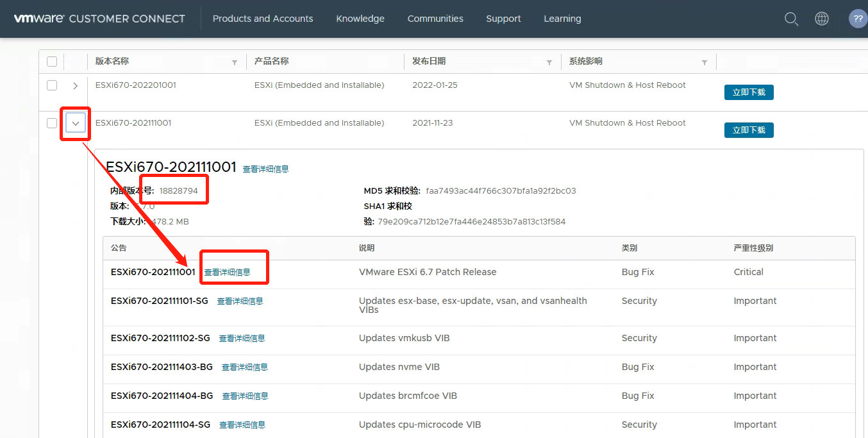Click 立即下载 for ESXi670-202201001
The image size is (868, 438).
click(749, 92)
